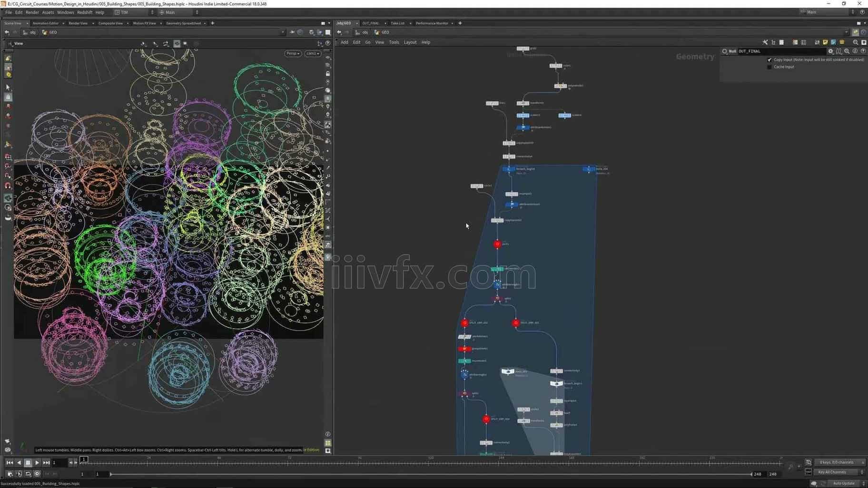
Task: Click the network box icon in toolbar
Action: [x=833, y=42]
